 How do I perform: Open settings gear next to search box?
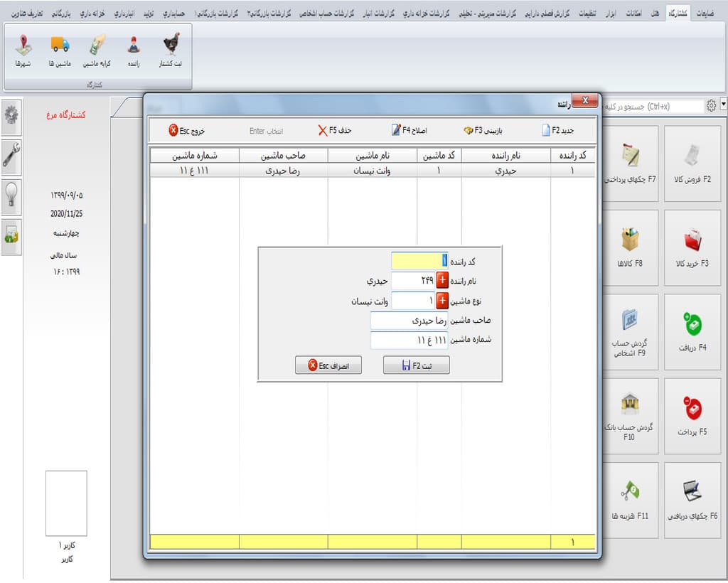711,106
